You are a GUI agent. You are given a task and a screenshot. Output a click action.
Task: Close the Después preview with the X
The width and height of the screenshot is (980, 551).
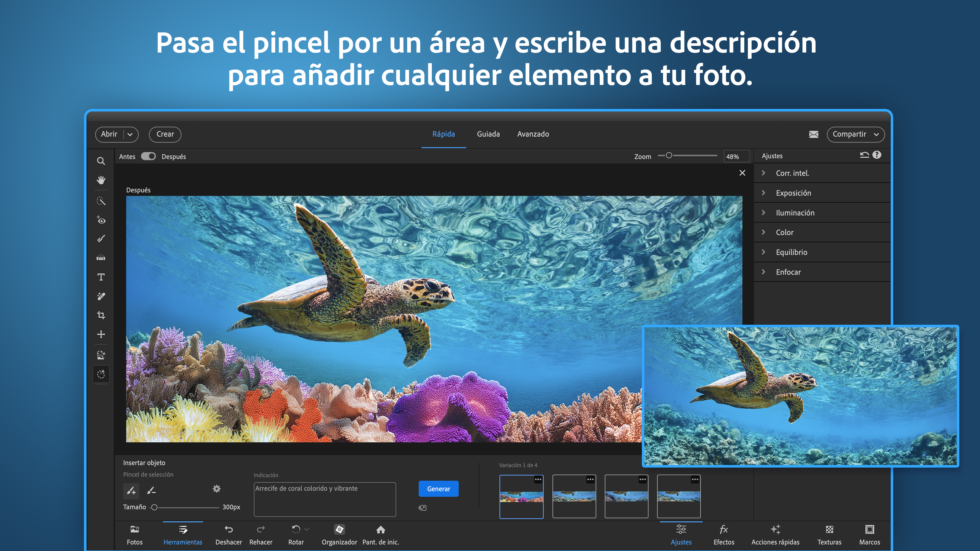point(742,173)
